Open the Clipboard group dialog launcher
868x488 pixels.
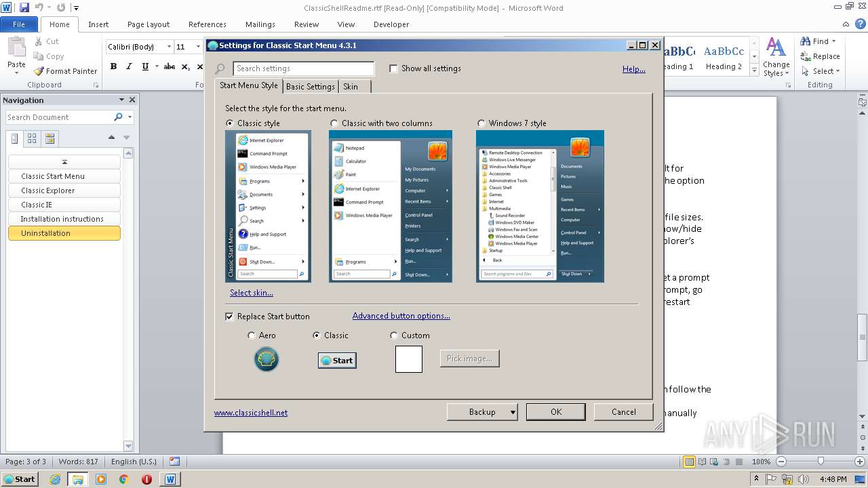point(96,85)
